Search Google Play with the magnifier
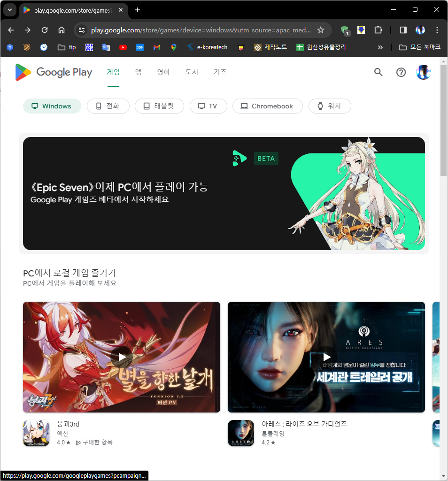The width and height of the screenshot is (448, 481). click(378, 72)
